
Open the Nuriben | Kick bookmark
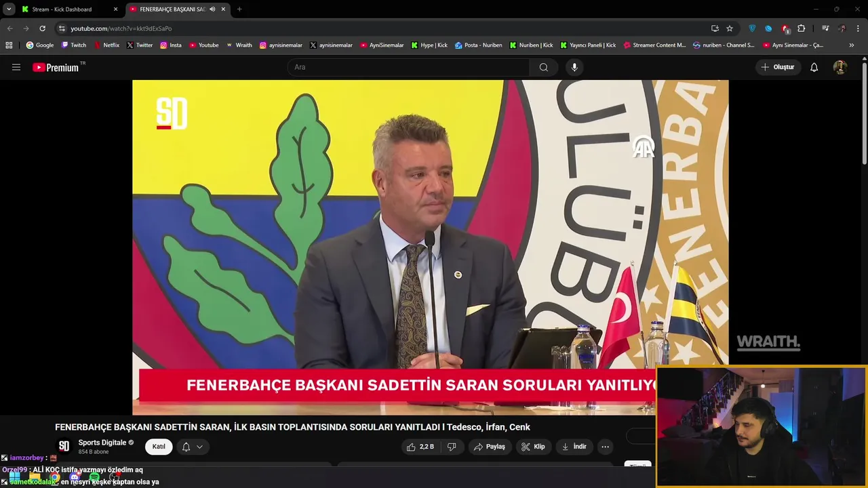click(x=532, y=45)
